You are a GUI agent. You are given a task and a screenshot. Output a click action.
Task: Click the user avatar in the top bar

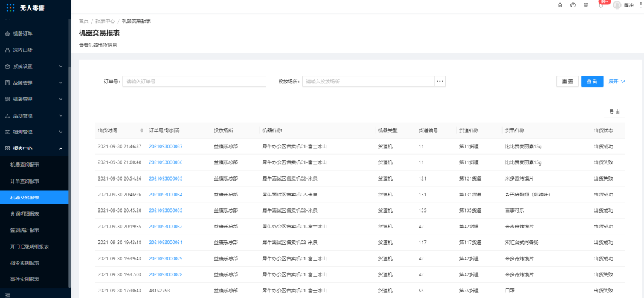point(617,5)
